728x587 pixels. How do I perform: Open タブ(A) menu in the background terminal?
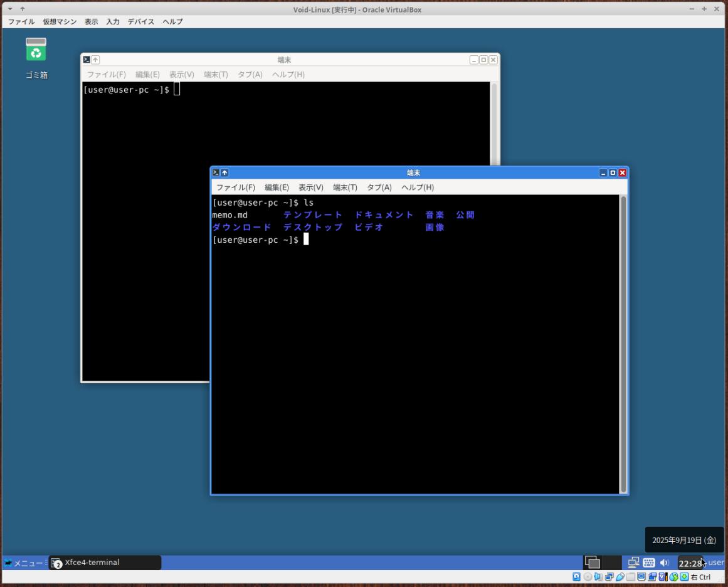coord(250,74)
